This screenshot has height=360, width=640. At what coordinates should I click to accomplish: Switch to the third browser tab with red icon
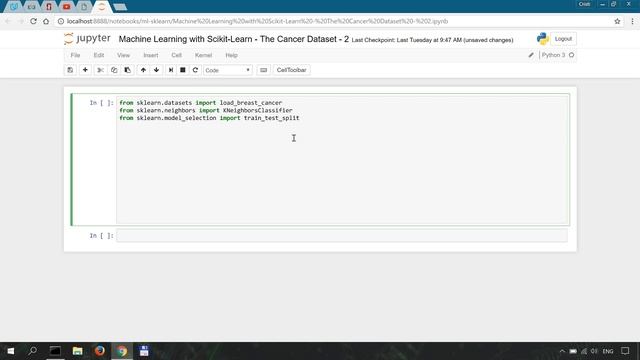tap(49, 7)
